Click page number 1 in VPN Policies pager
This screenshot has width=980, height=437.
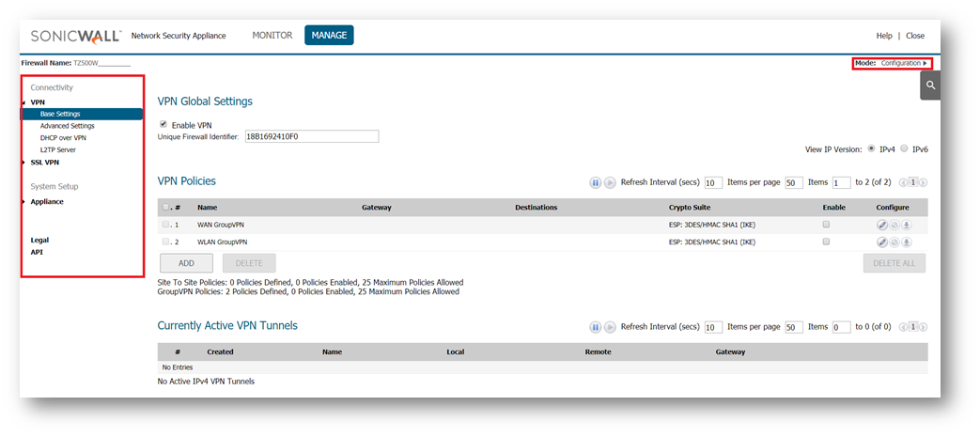[x=913, y=182]
